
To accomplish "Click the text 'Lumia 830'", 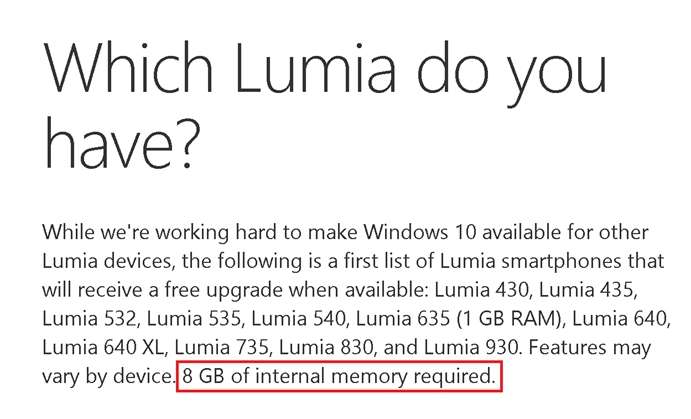I will 326,348.
